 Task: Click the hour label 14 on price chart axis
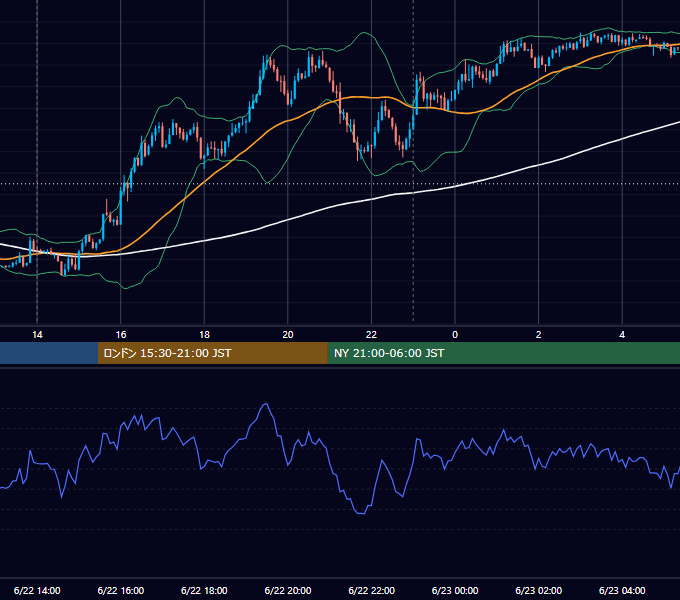coord(37,335)
